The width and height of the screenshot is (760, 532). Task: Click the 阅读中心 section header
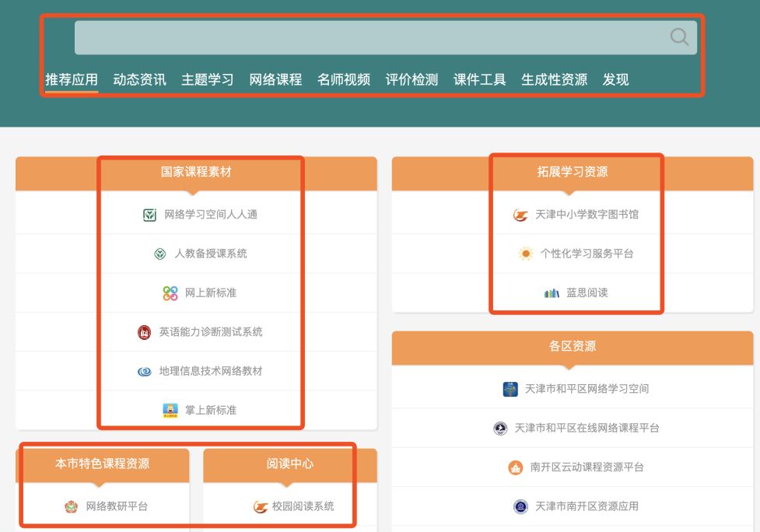click(x=290, y=464)
